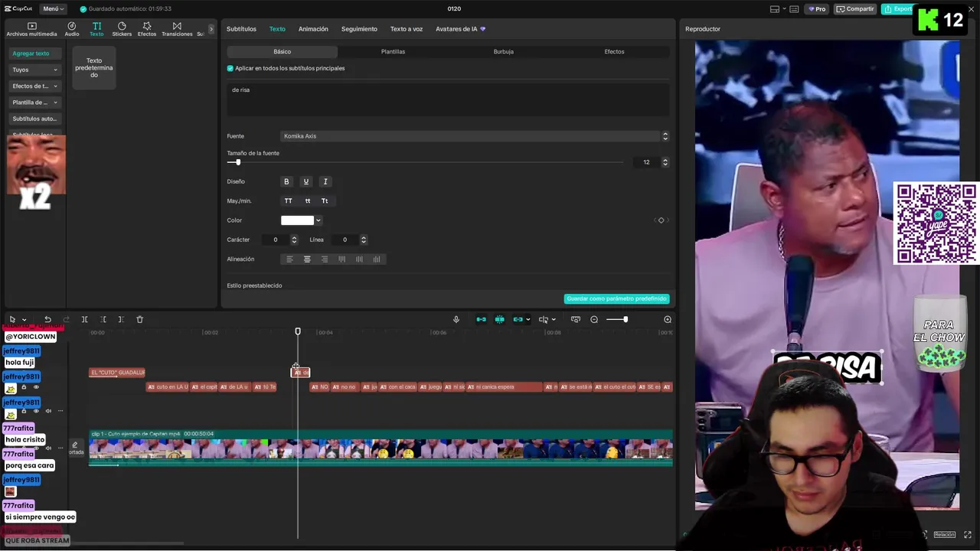Align text to the left
The image size is (980, 551).
click(x=289, y=259)
